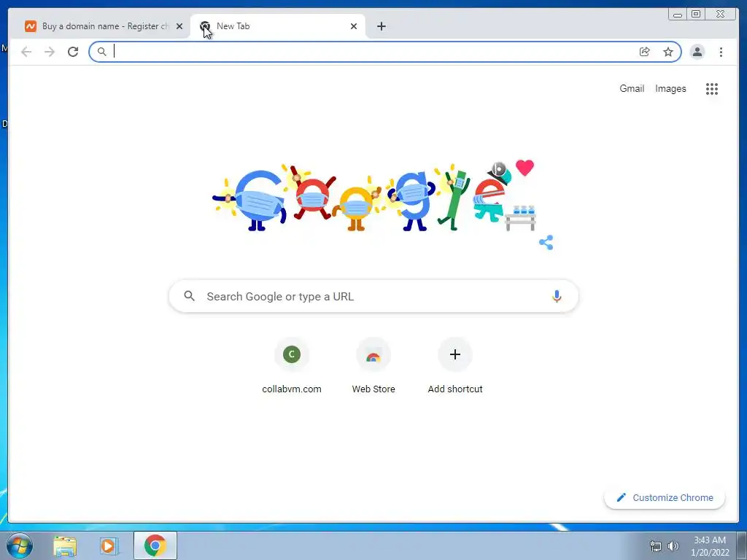Open Gmail link
The width and height of the screenshot is (747, 560).
632,88
